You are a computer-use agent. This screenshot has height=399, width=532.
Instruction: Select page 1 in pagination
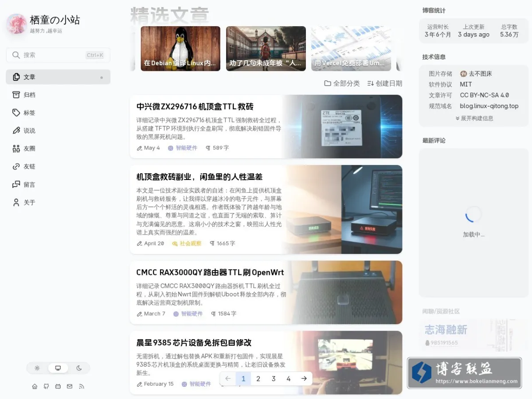click(x=243, y=379)
